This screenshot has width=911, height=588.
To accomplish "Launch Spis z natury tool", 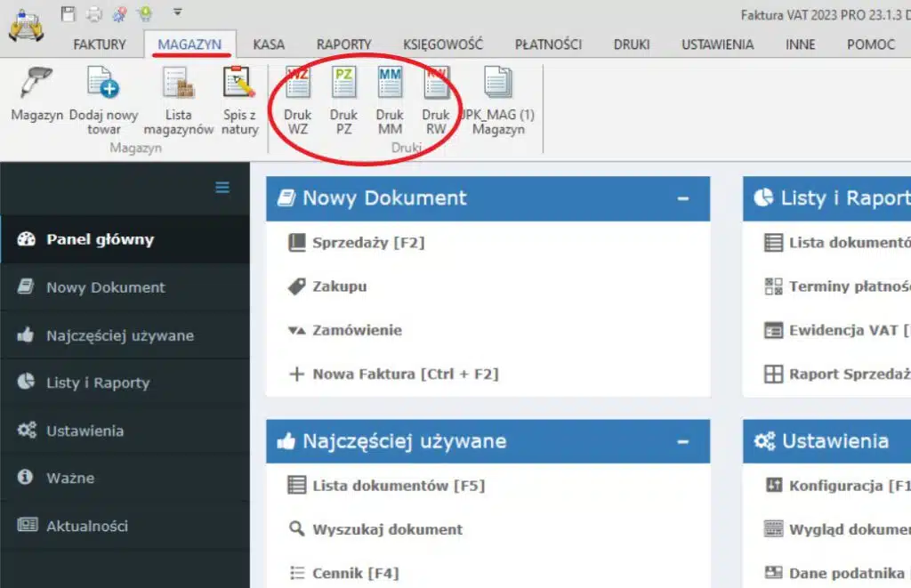I will [239, 85].
